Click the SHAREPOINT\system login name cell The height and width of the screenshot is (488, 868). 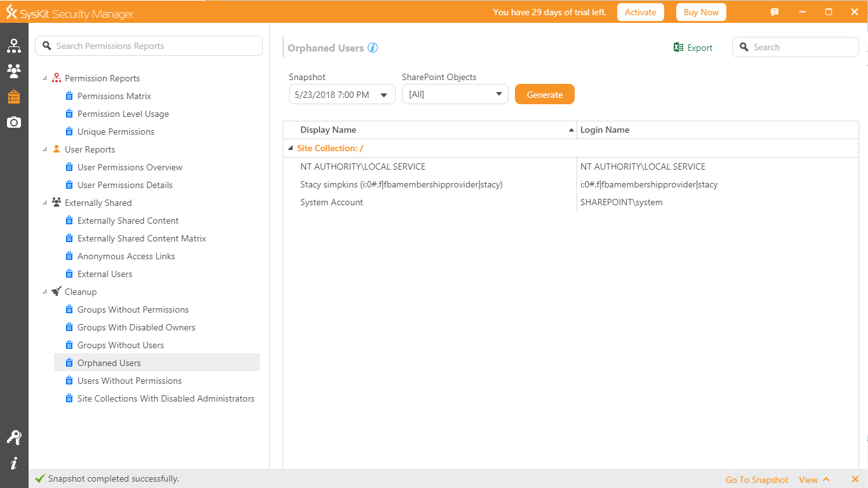coord(622,202)
